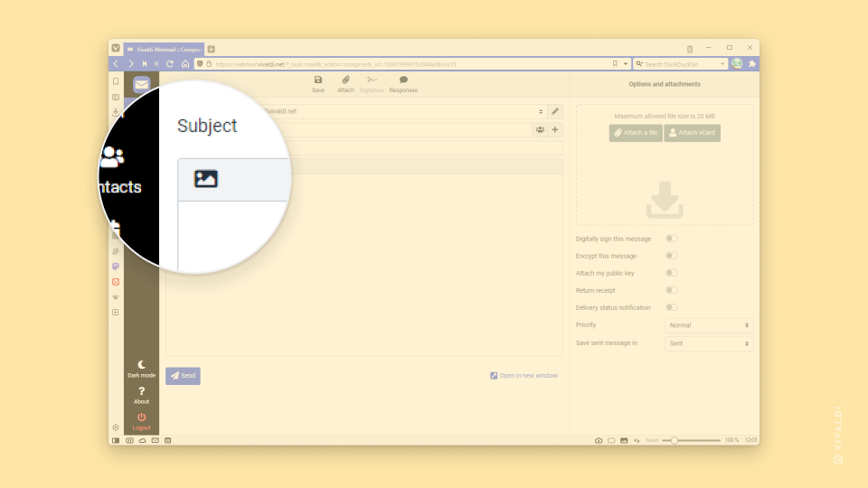The height and width of the screenshot is (488, 868).
Task: Open the Wikipedia web panel
Action: pyautogui.click(x=116, y=297)
